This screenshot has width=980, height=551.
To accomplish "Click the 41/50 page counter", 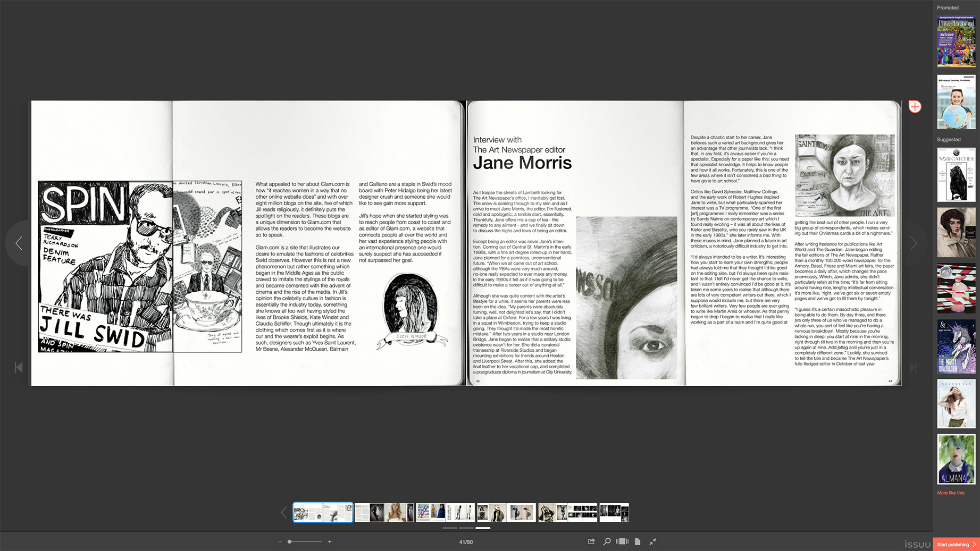I will click(466, 542).
